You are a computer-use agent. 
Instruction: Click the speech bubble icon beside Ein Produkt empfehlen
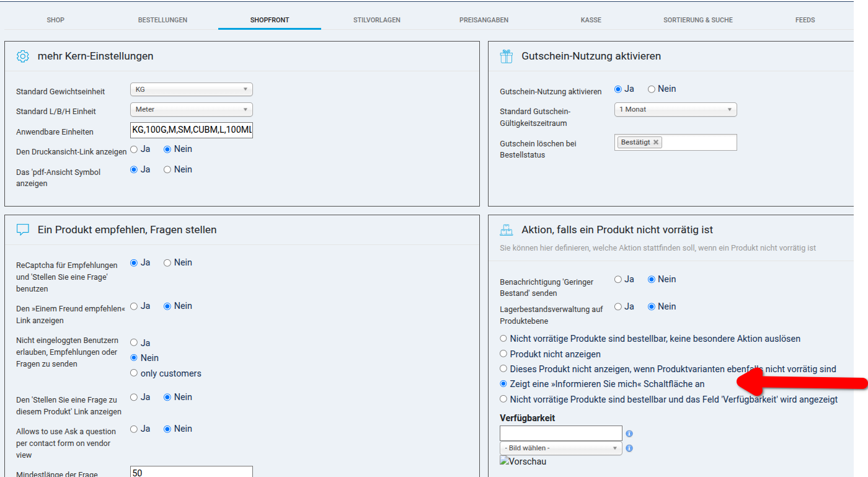point(23,230)
